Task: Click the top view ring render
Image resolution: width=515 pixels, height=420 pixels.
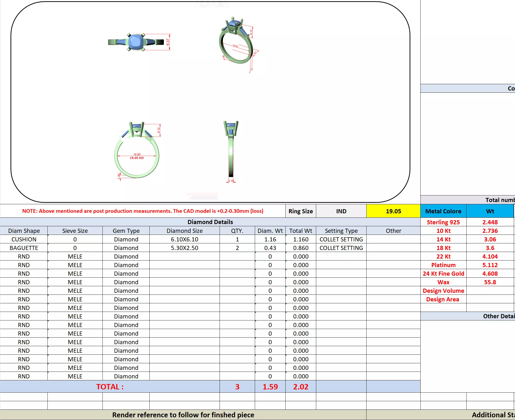Action: click(136, 42)
